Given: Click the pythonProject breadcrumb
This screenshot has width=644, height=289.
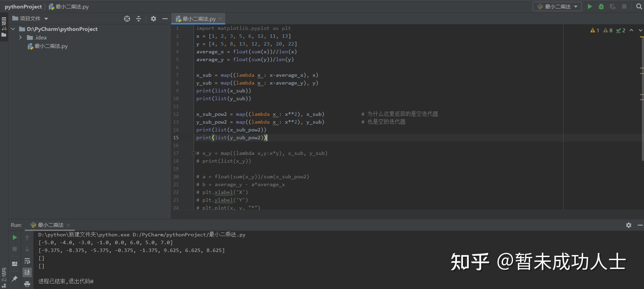Looking at the screenshot, I should coord(23,6).
